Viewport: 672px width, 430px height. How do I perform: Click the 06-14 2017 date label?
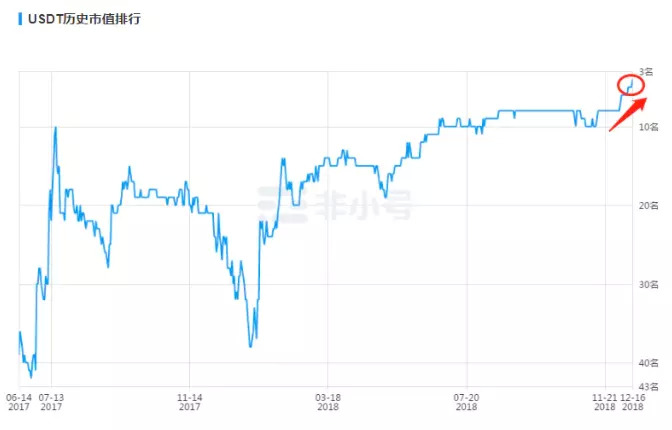click(x=19, y=402)
